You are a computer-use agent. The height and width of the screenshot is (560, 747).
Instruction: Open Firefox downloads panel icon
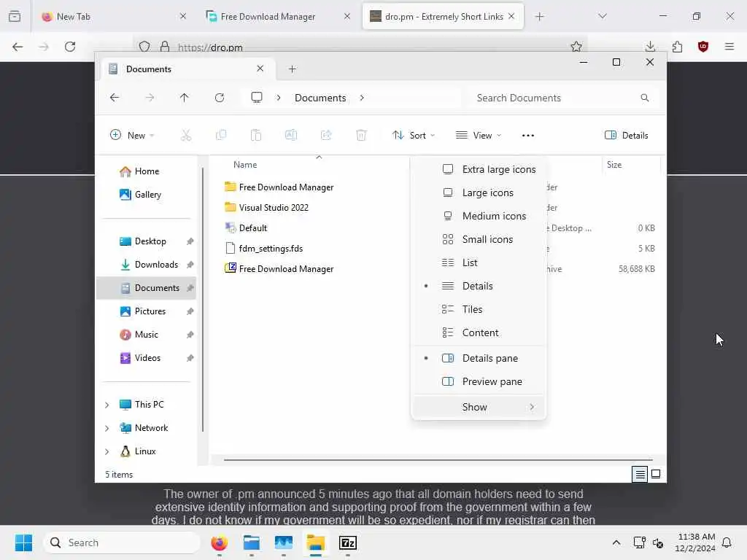click(x=650, y=46)
